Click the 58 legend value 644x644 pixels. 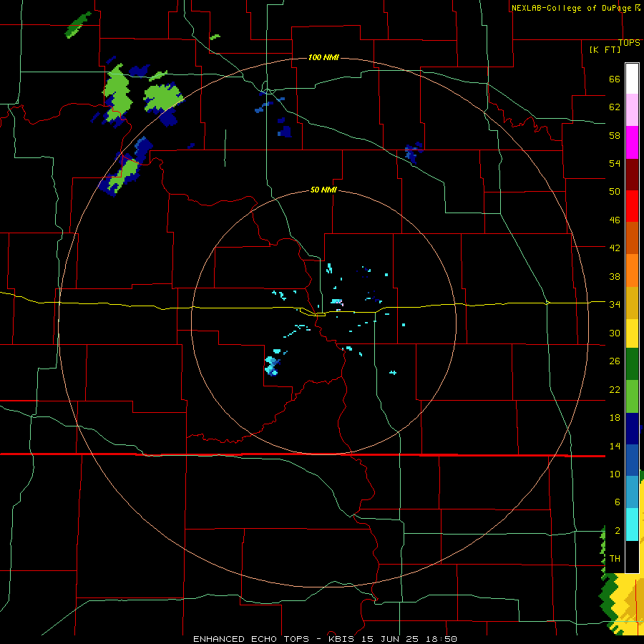[615, 135]
